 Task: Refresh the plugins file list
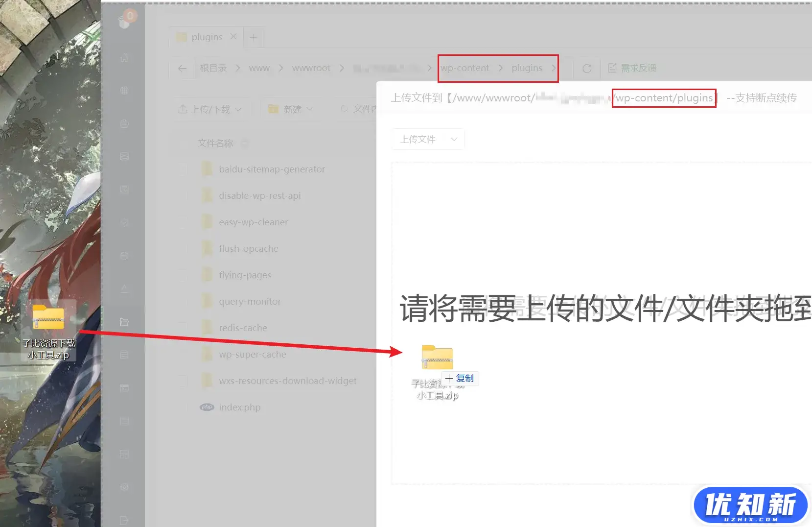tap(587, 69)
